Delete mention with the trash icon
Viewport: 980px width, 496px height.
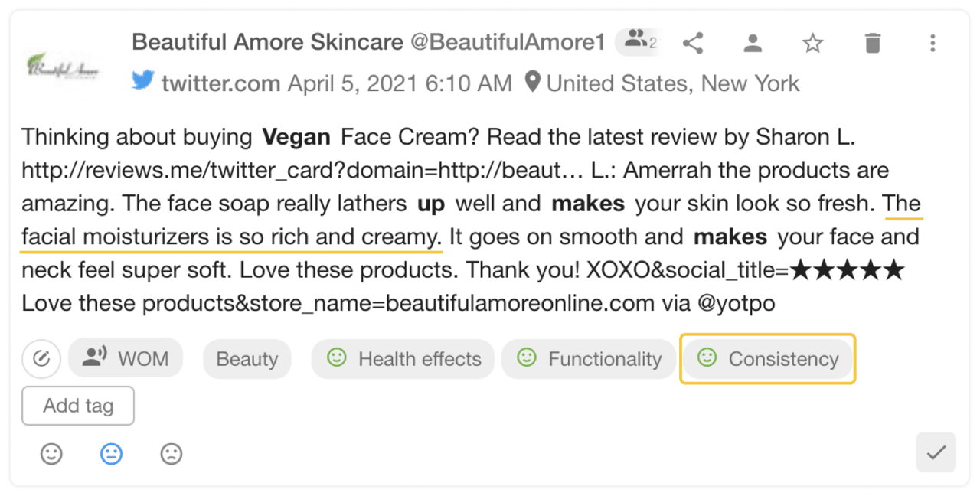tap(872, 43)
